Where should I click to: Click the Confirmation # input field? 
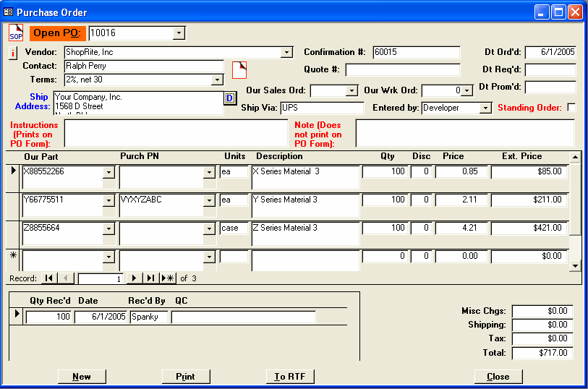[416, 52]
